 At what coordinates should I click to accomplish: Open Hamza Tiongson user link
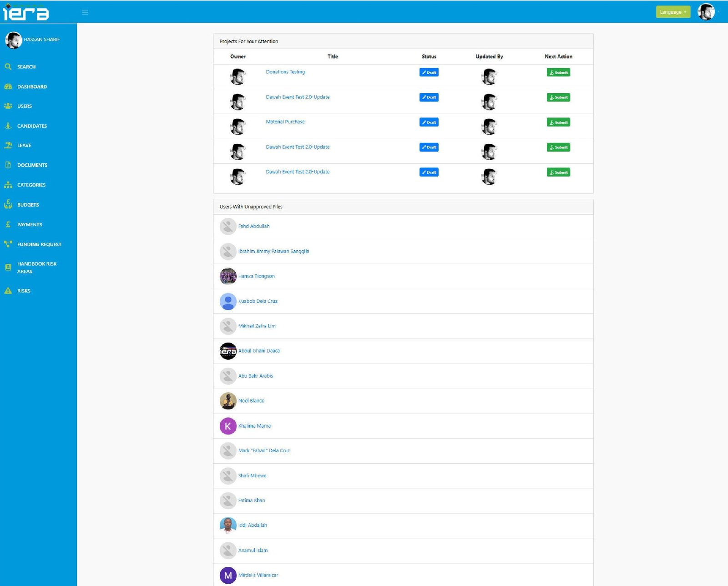coord(257,276)
